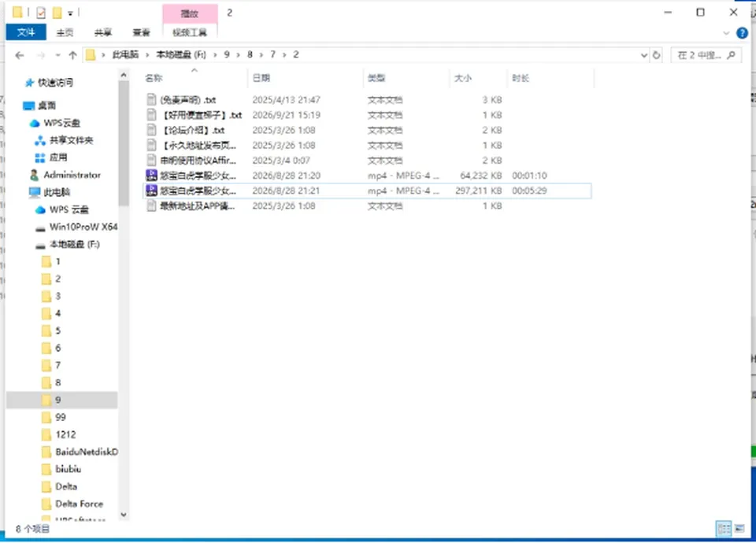Screen dimensions: 756x543
Task: Select the 1212 folder in tree
Action: click(x=65, y=434)
